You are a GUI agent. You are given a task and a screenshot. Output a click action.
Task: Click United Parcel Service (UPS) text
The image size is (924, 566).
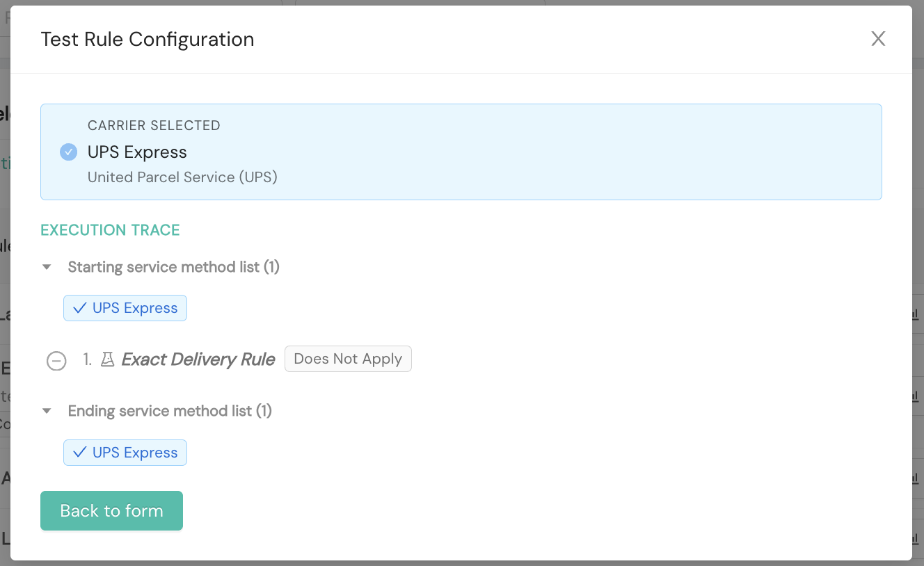pyautogui.click(x=182, y=177)
